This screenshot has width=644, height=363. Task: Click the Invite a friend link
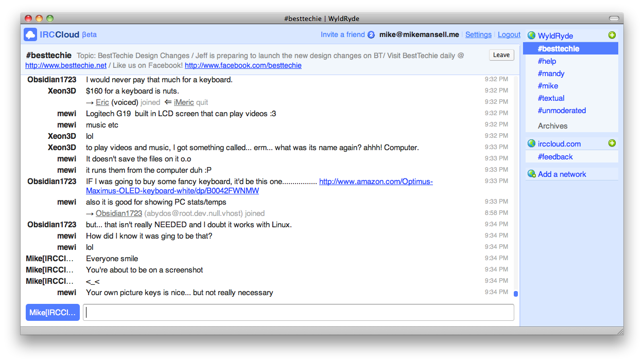coord(342,34)
